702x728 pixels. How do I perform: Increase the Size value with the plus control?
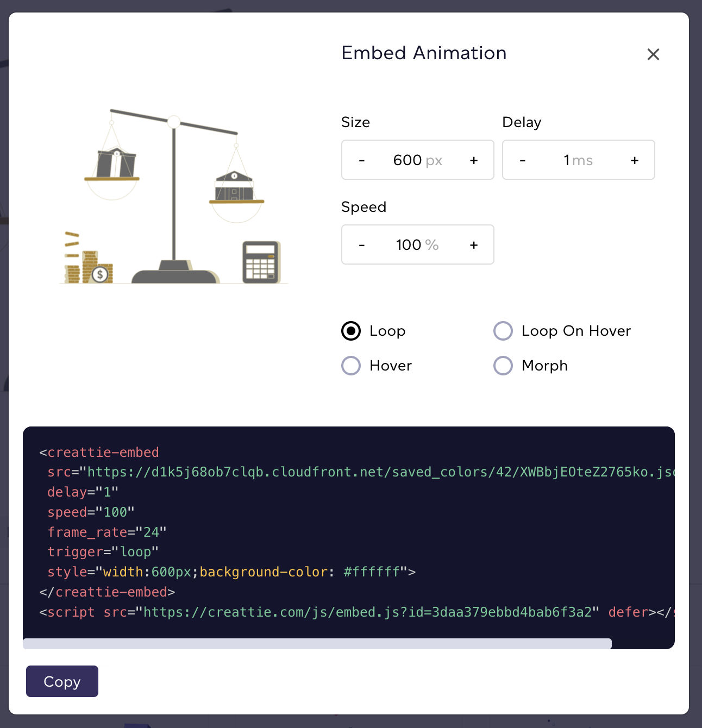coord(473,160)
